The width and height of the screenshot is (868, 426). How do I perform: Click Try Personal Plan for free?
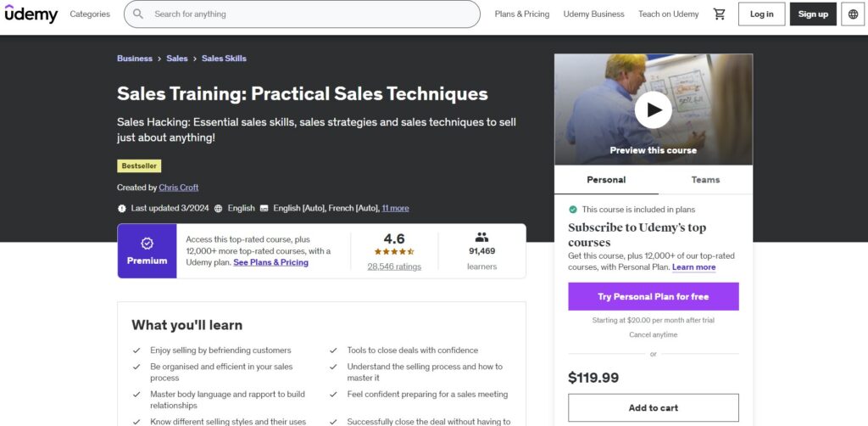[x=654, y=296]
